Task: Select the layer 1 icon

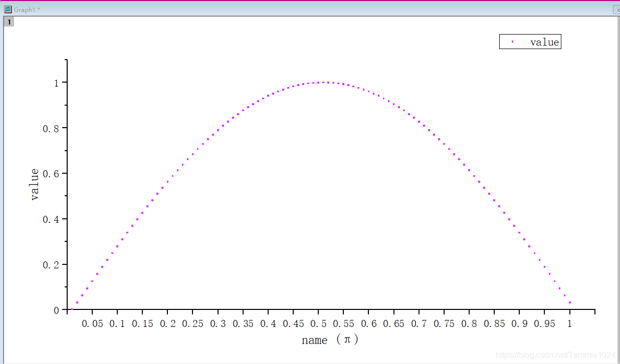Action: tap(9, 22)
